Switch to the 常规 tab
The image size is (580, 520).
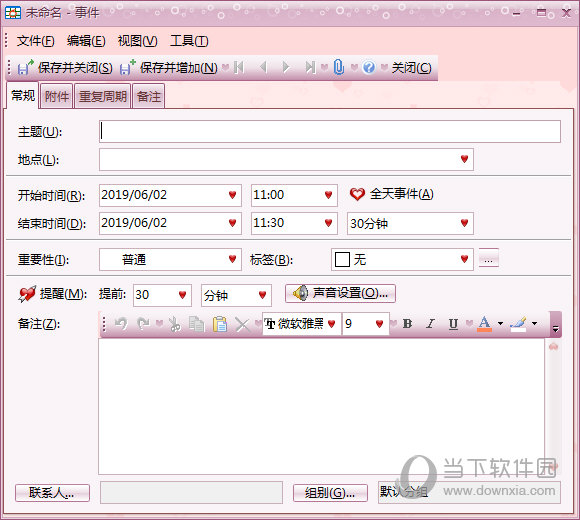(23, 95)
